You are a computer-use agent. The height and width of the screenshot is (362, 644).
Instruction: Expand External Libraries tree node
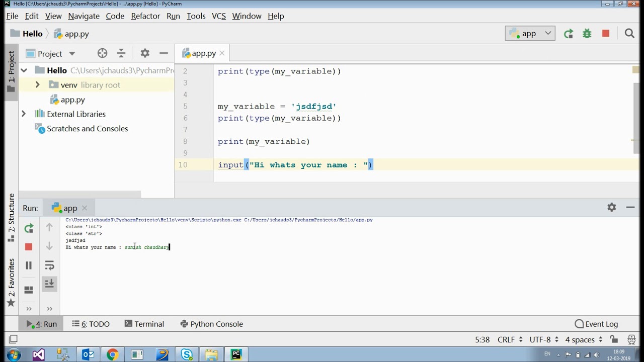coord(23,114)
